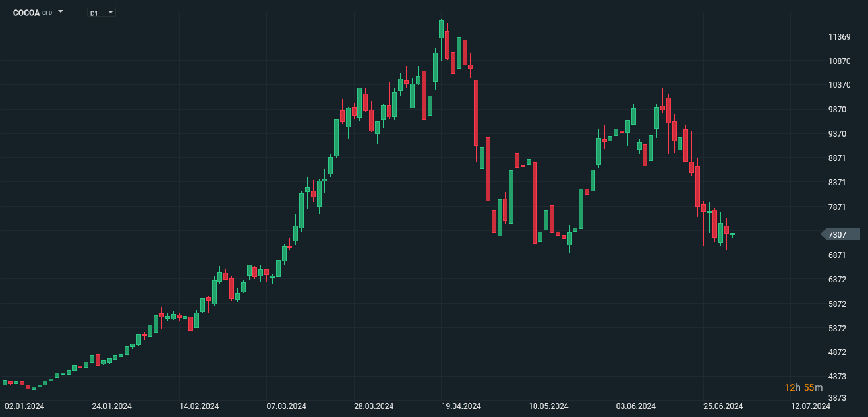Select the 14.02.2024 time axis label
This screenshot has width=868, height=417.
199,406
